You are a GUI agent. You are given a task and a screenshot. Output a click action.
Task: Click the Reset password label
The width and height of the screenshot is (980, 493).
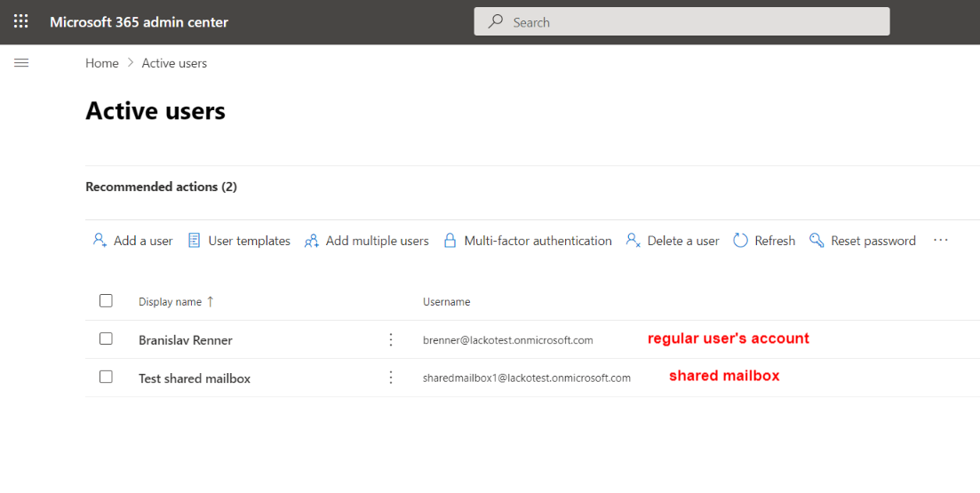pos(873,241)
